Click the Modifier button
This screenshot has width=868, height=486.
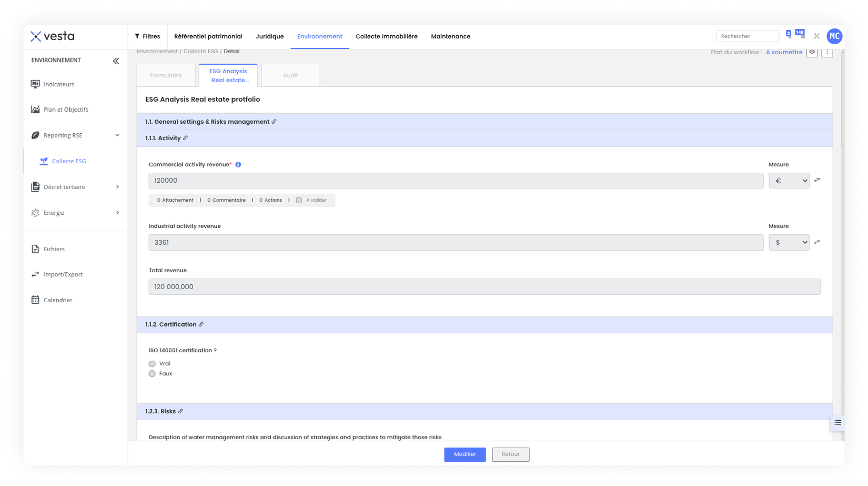pyautogui.click(x=465, y=454)
